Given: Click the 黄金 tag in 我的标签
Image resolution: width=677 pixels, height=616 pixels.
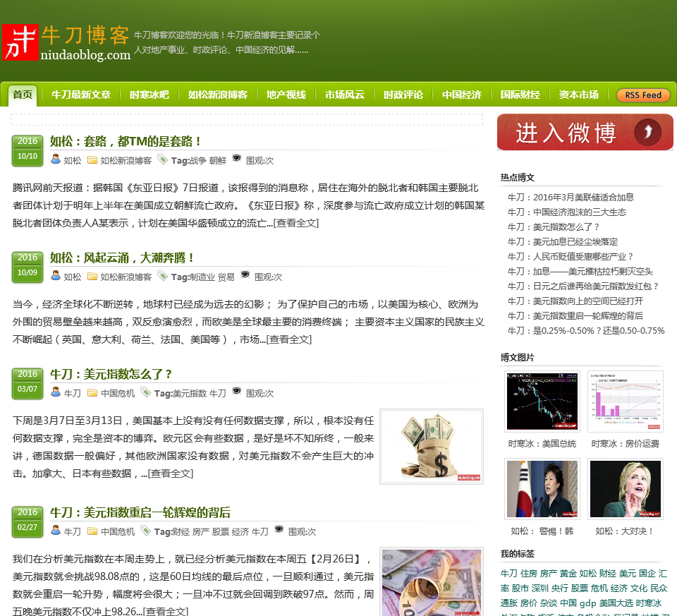Looking at the screenshot, I should (x=568, y=573).
